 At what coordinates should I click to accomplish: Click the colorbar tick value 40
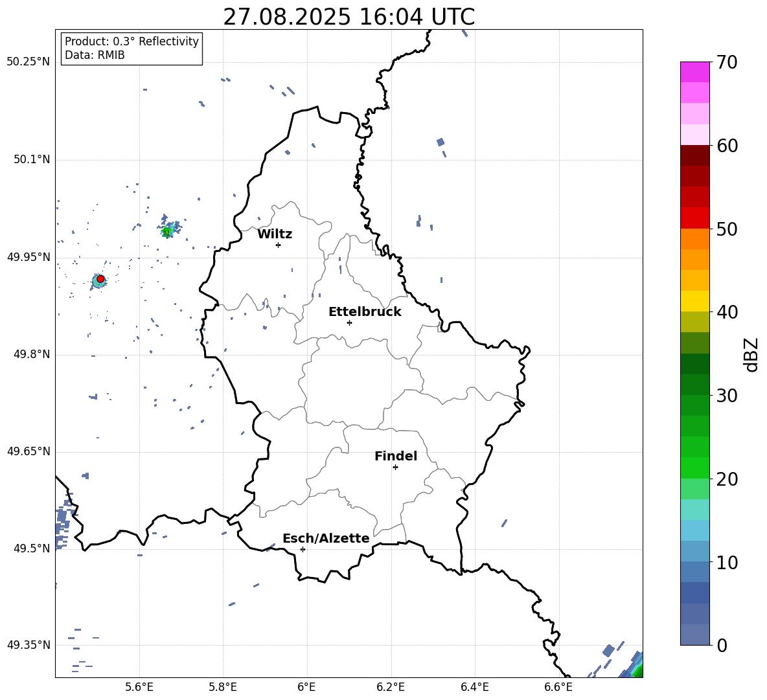pyautogui.click(x=727, y=312)
